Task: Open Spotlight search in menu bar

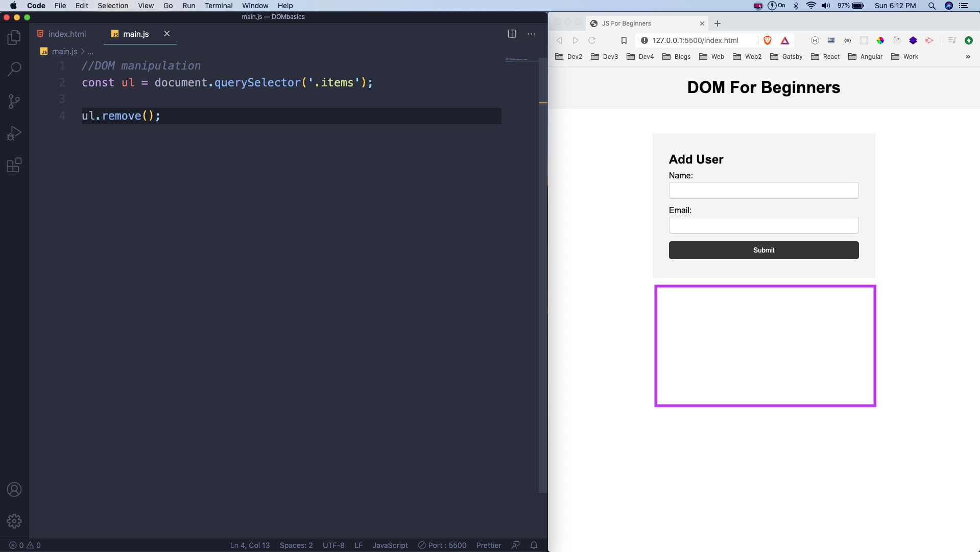Action: [x=932, y=6]
